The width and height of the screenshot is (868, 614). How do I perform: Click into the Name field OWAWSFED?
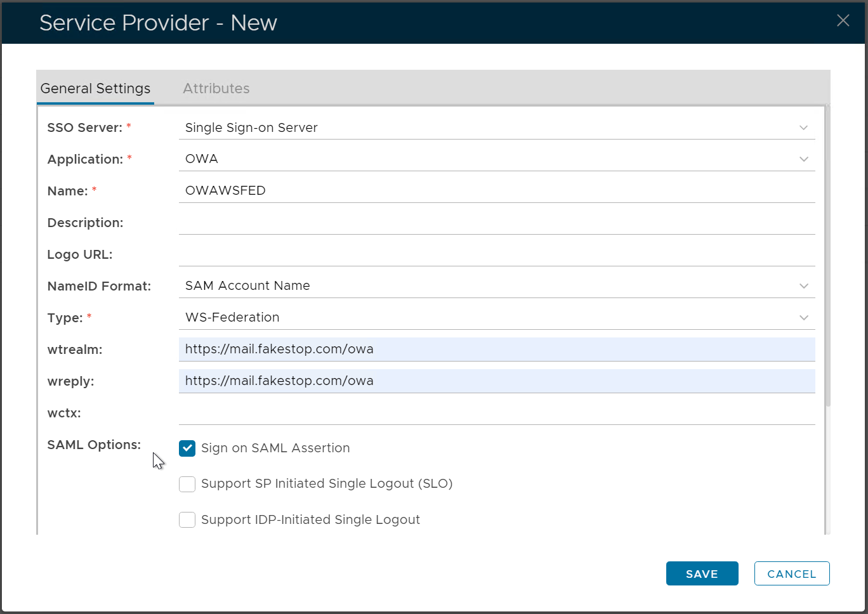(x=496, y=191)
